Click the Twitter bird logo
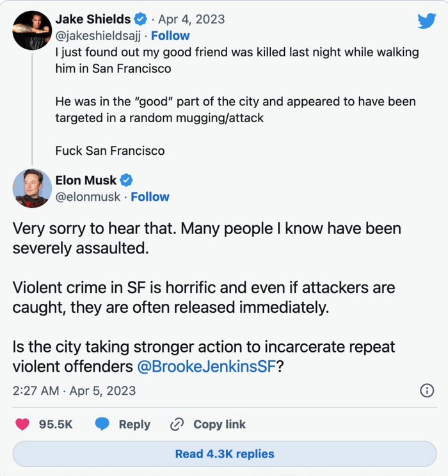The image size is (448, 476). (426, 21)
